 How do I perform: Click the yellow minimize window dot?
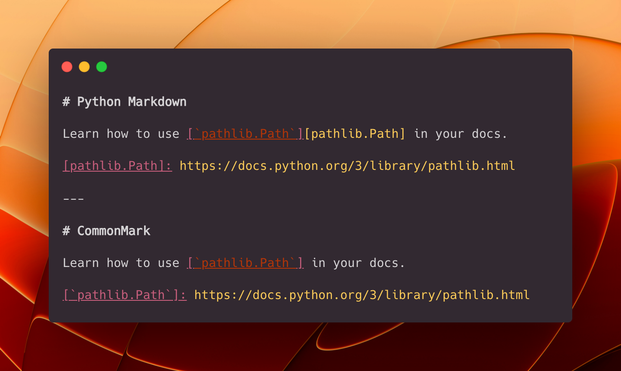84,67
